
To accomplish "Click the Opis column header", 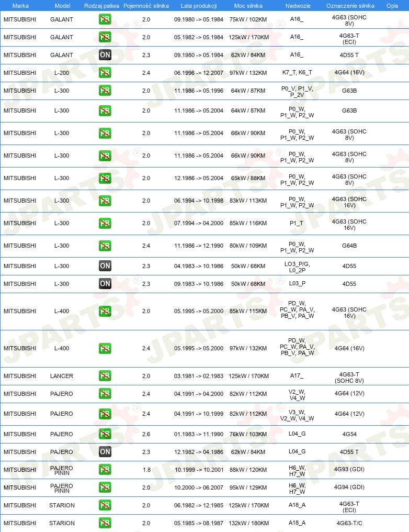I will pyautogui.click(x=392, y=6).
